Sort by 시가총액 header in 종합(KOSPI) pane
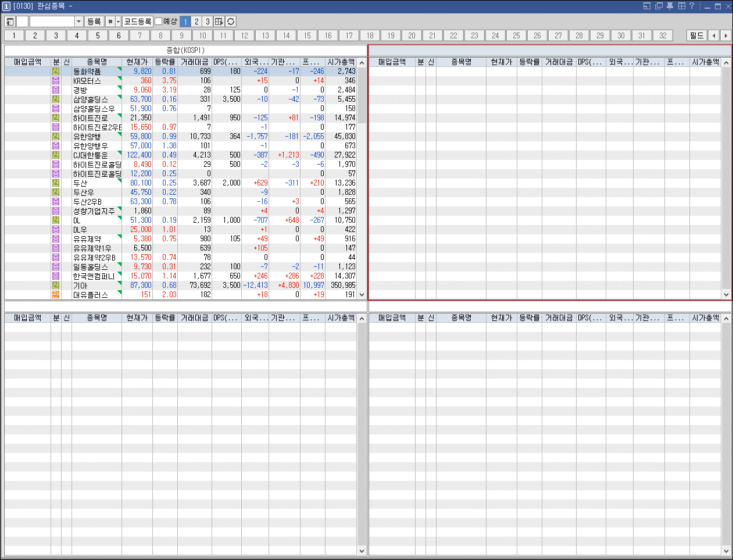Viewport: 733px width, 560px height. [341, 62]
